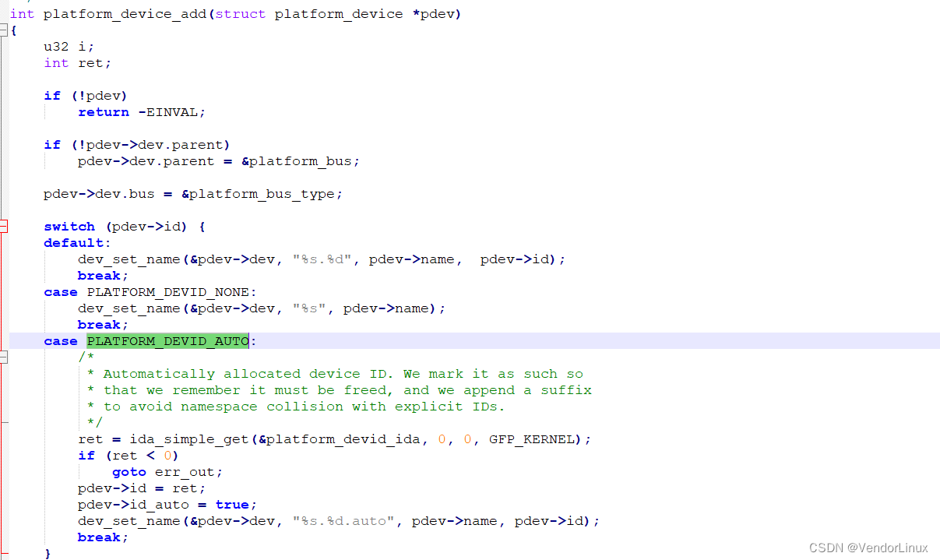
Task: Click the break statement after PLATFORM_DEVID_NONE case
Action: (99, 324)
